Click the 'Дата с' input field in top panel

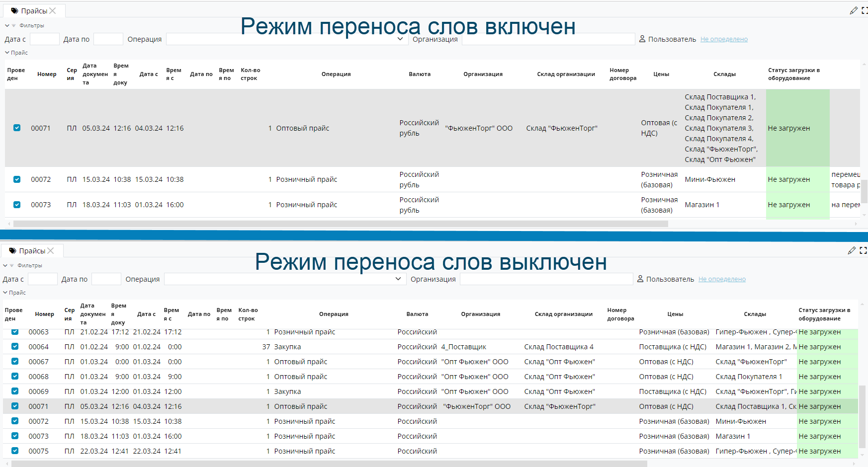click(x=45, y=39)
